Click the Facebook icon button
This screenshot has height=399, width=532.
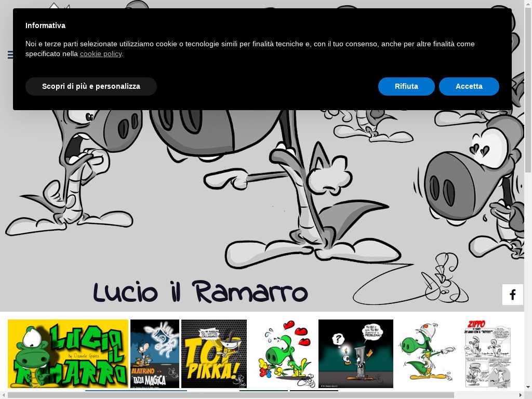coord(512,295)
